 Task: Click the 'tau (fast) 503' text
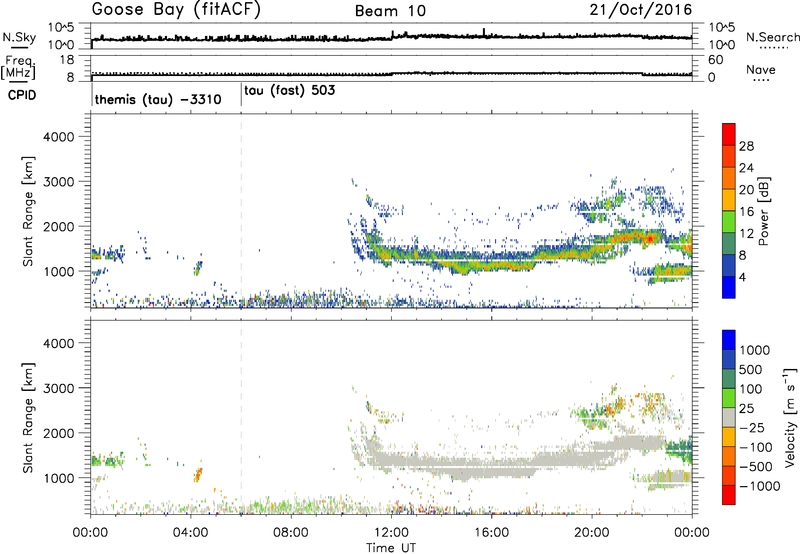point(290,91)
